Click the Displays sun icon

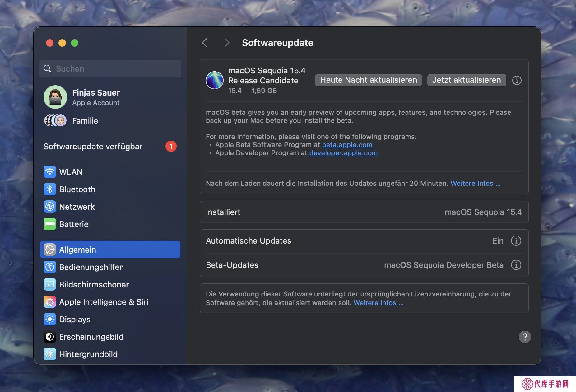[50, 319]
